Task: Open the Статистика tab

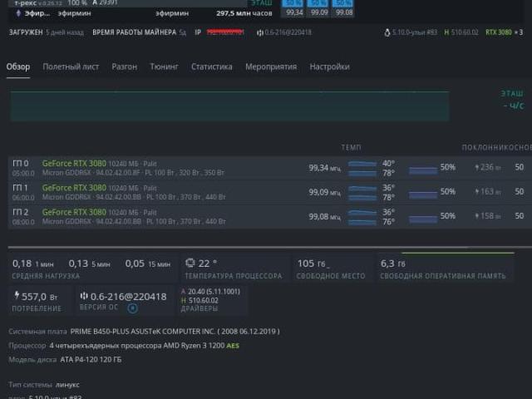Action: click(211, 66)
